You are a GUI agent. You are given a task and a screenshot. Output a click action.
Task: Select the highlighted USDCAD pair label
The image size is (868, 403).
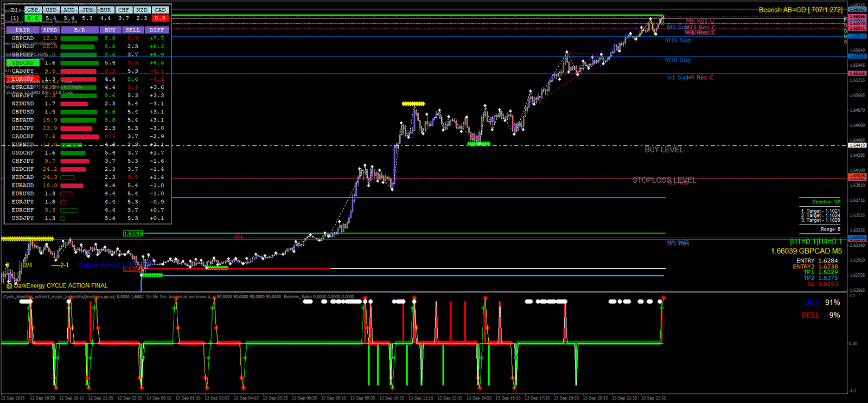(x=23, y=63)
